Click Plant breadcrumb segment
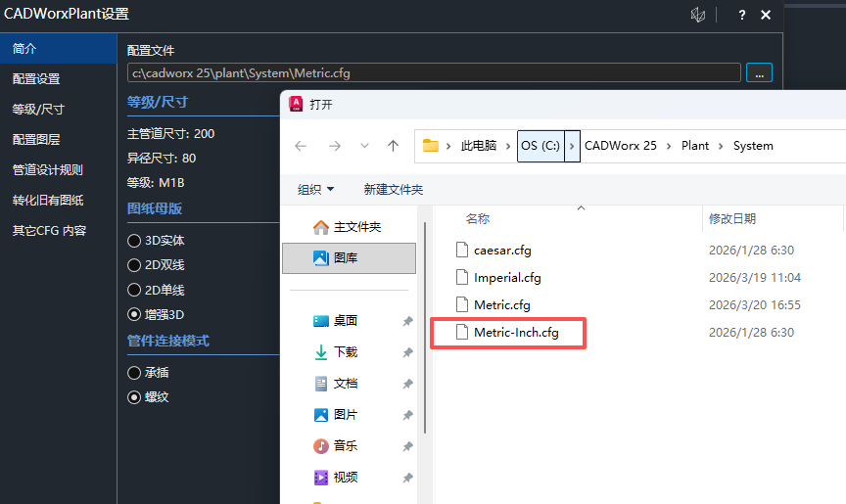 tap(695, 146)
